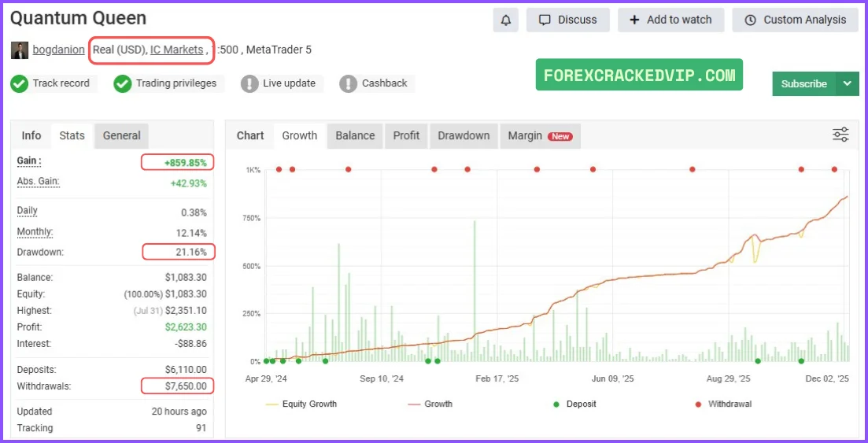Switch to the Stats tab
The image size is (868, 443).
click(72, 135)
